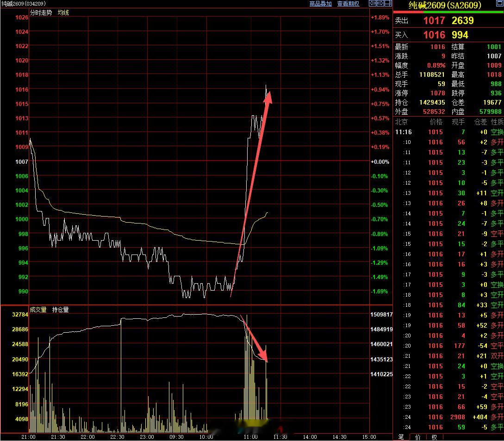504x441 pixels.
Task: Select the tick row with volume 2908
Action: (x=449, y=417)
